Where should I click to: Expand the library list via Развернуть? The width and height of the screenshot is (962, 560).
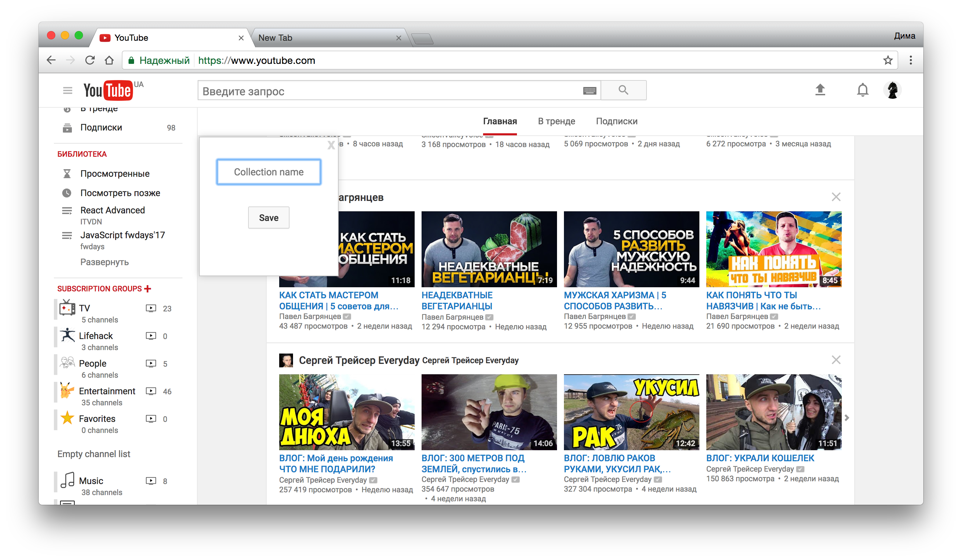click(x=104, y=262)
